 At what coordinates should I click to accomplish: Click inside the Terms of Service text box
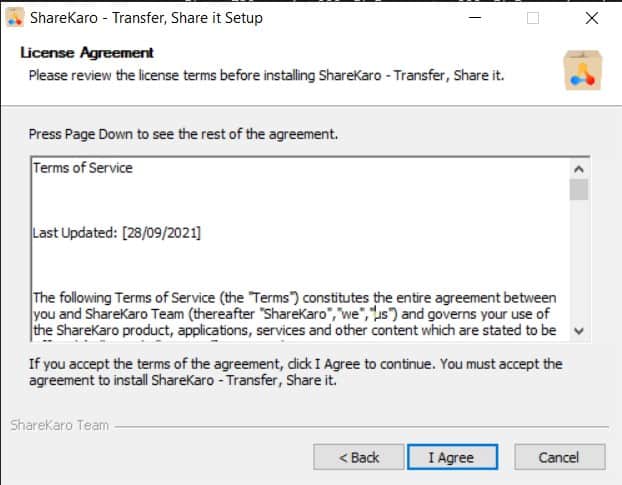[x=301, y=249]
